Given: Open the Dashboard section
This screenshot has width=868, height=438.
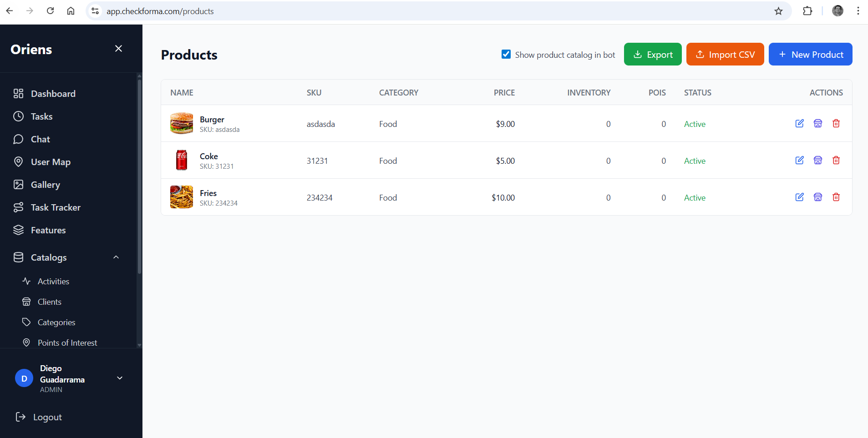Looking at the screenshot, I should tap(53, 94).
